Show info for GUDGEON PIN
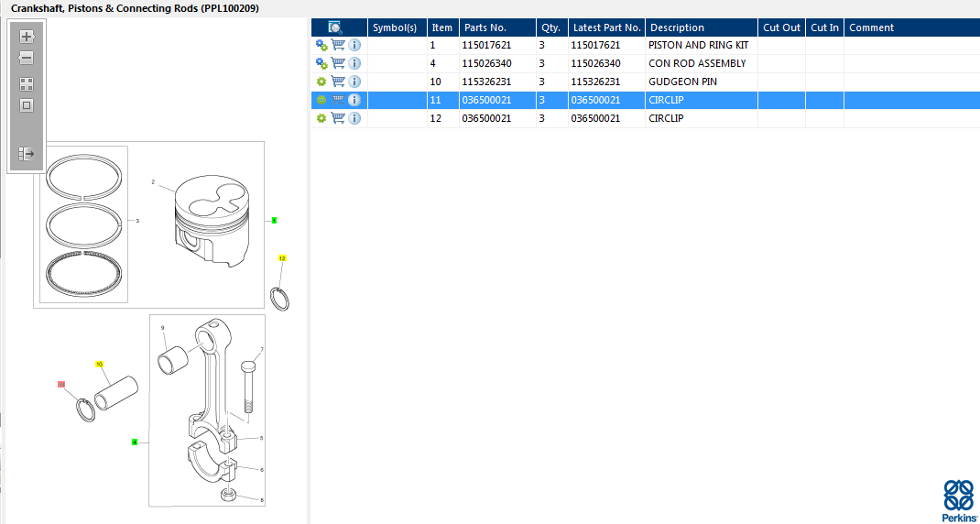Viewport: 980px width, 524px height. click(354, 82)
